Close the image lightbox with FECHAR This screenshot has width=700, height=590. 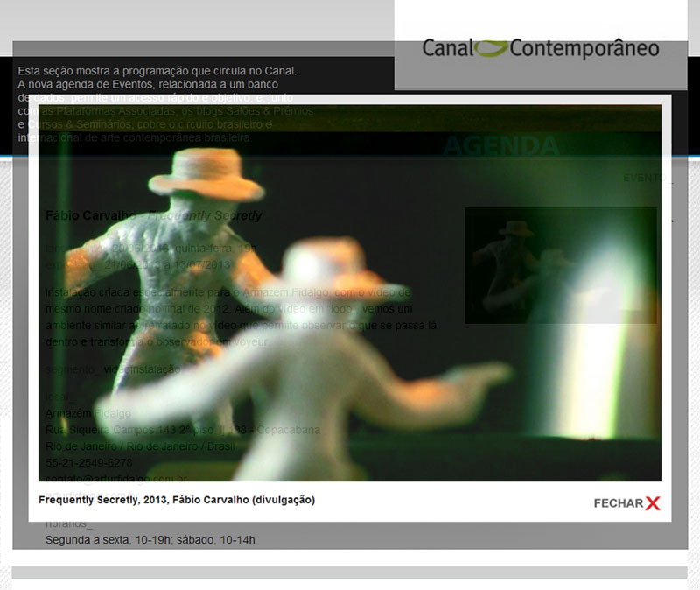tap(626, 503)
